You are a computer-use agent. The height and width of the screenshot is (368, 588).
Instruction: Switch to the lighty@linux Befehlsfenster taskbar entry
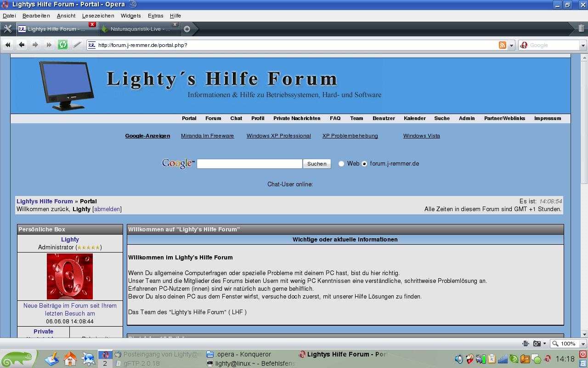click(x=250, y=363)
